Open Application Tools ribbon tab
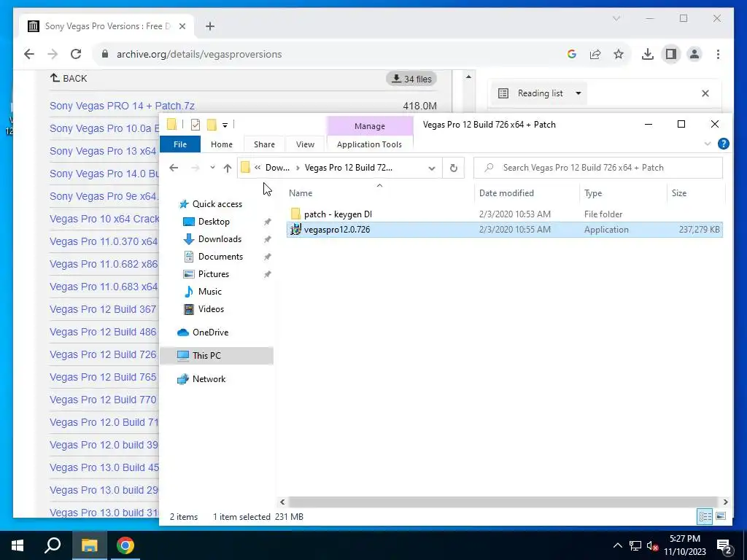The height and width of the screenshot is (560, 747). pyautogui.click(x=369, y=144)
